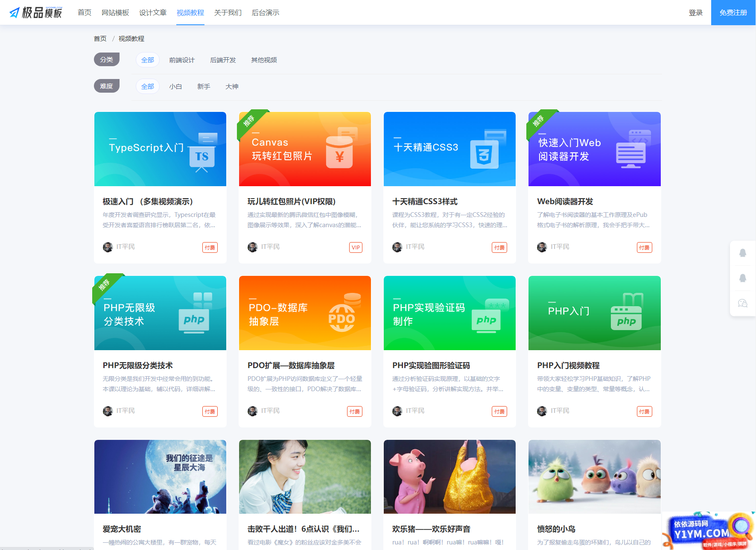Click 首页 in the breadcrumb
The height and width of the screenshot is (550, 756).
coord(100,39)
